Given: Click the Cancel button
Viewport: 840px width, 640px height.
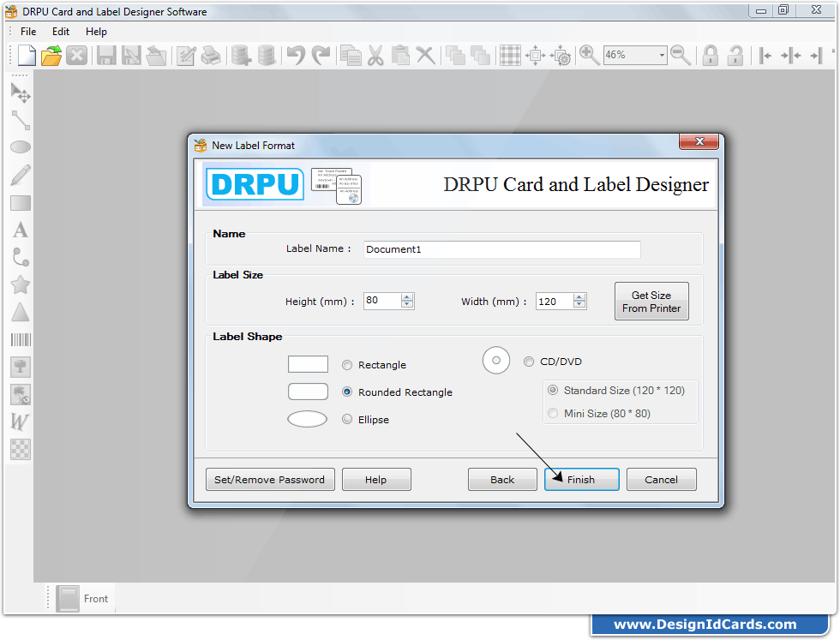Looking at the screenshot, I should (662, 479).
